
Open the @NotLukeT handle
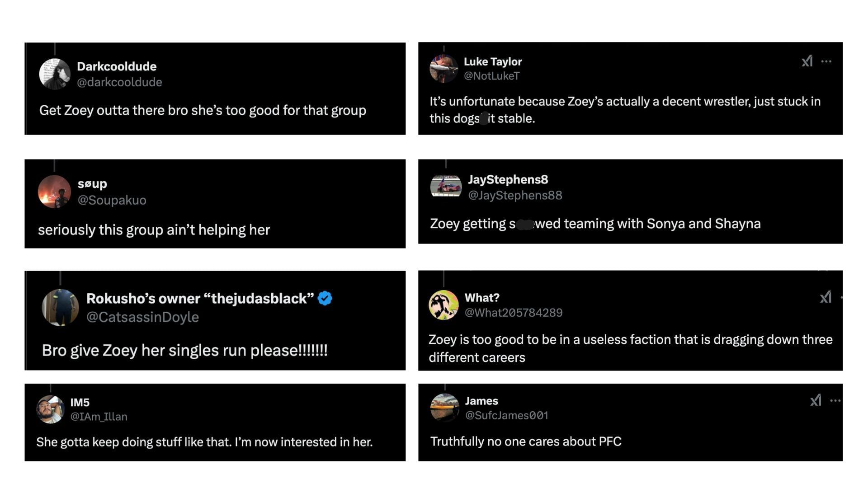click(491, 76)
